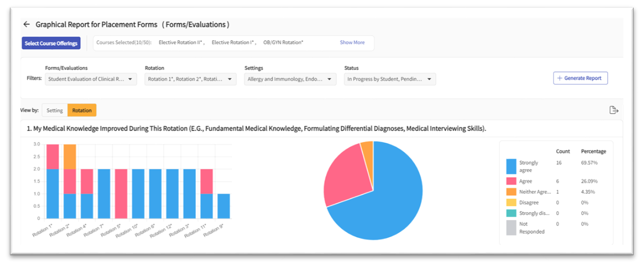The image size is (644, 264).
Task: Expand the Status filter dropdown
Action: (390, 80)
